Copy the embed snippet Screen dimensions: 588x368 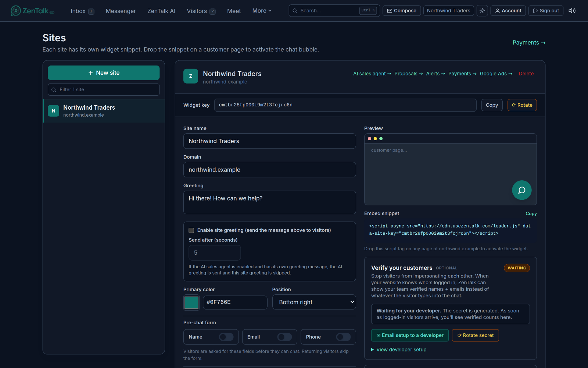click(531, 213)
